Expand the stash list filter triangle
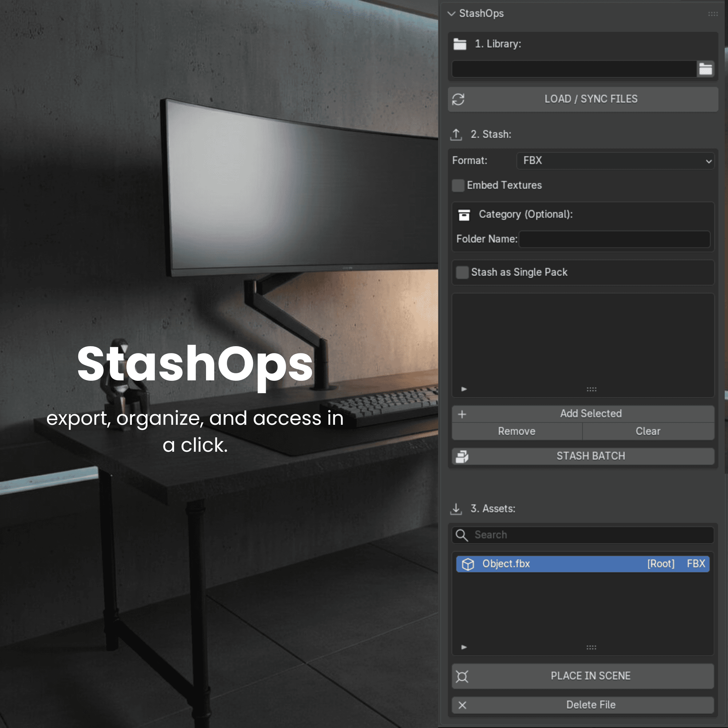 [464, 389]
